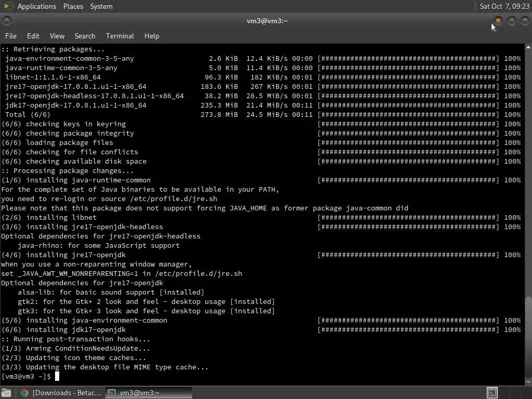Open the terminal View menu

click(x=57, y=36)
